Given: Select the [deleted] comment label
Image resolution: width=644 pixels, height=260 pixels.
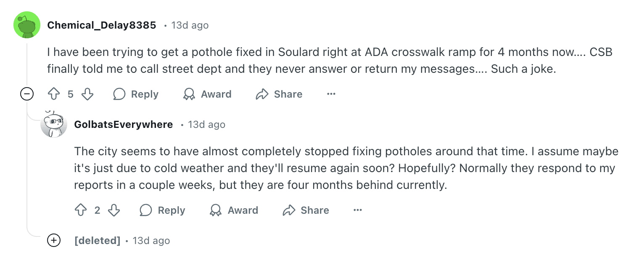Looking at the screenshot, I should [98, 241].
